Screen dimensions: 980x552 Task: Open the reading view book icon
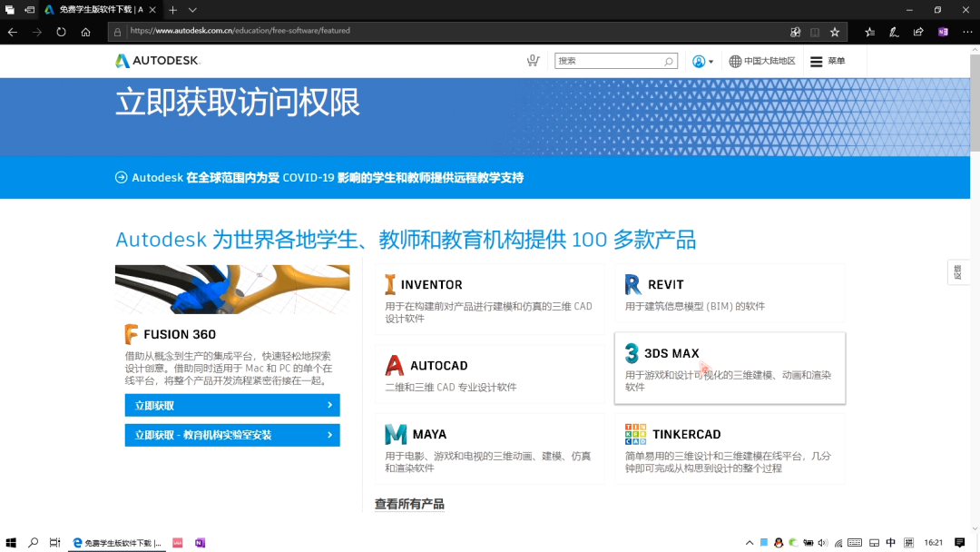click(x=815, y=32)
